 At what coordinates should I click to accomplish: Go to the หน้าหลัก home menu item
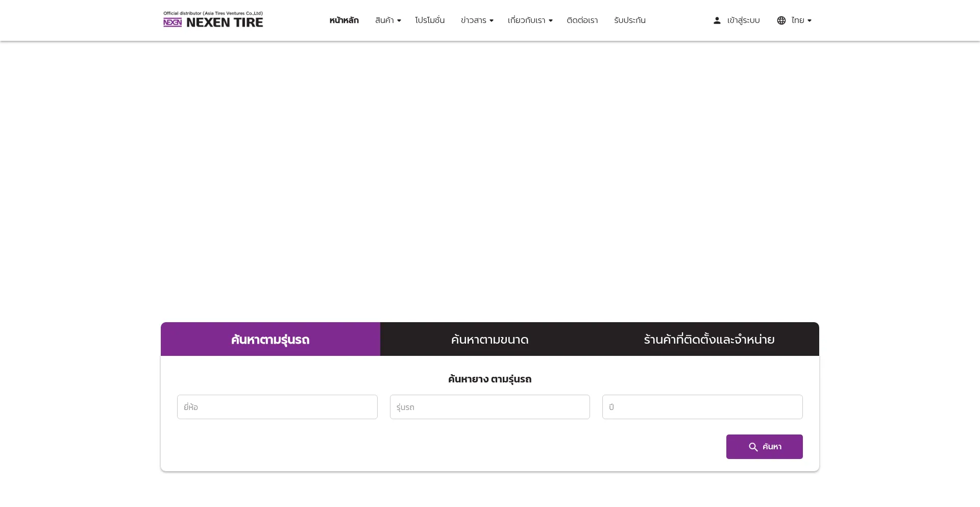click(x=344, y=20)
